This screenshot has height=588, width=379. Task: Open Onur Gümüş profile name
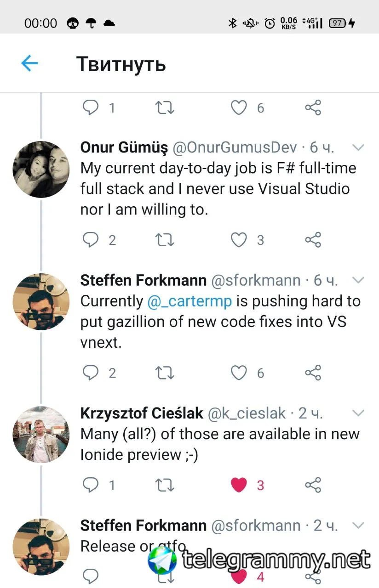(x=124, y=147)
